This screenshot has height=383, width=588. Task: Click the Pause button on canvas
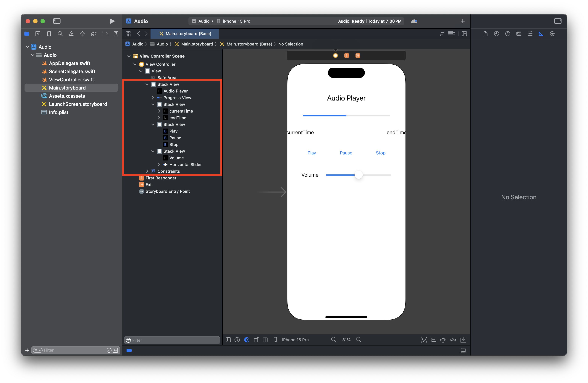pos(346,153)
